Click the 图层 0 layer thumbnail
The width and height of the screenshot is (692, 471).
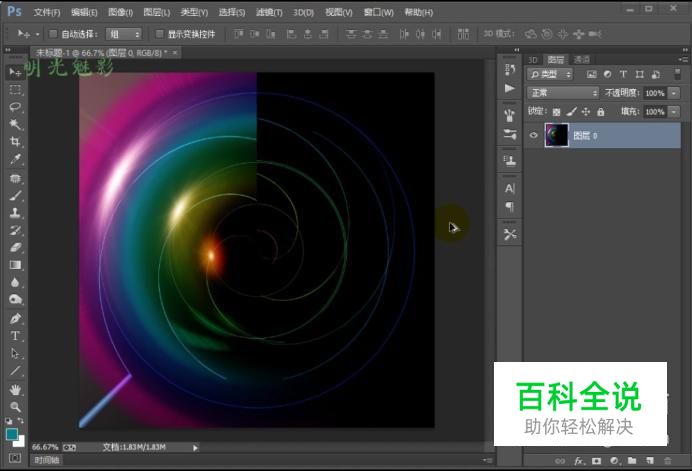(x=557, y=136)
